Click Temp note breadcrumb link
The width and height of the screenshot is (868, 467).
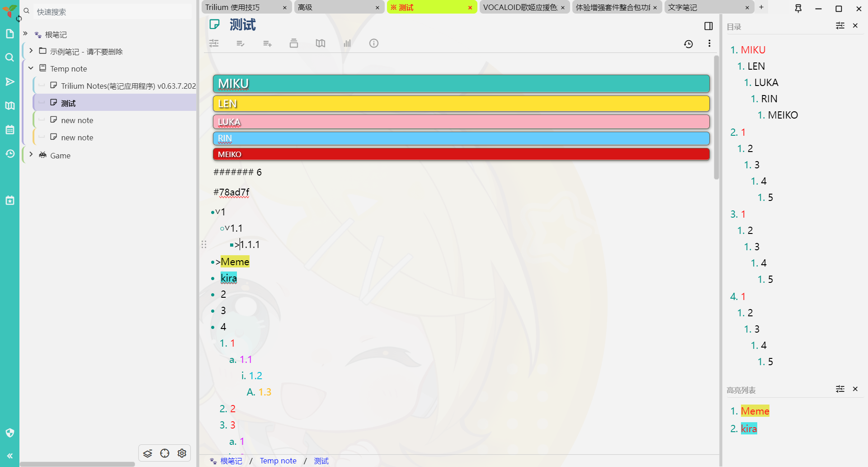click(278, 461)
